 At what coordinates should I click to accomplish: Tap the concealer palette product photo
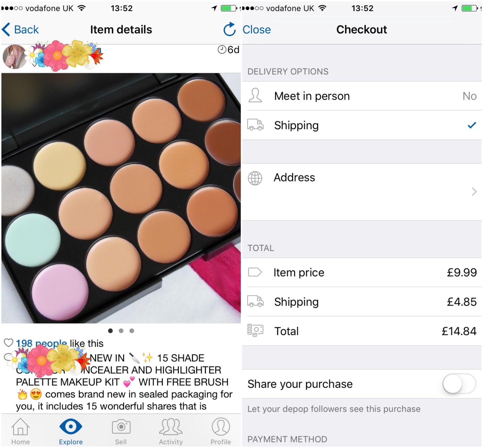[121, 198]
